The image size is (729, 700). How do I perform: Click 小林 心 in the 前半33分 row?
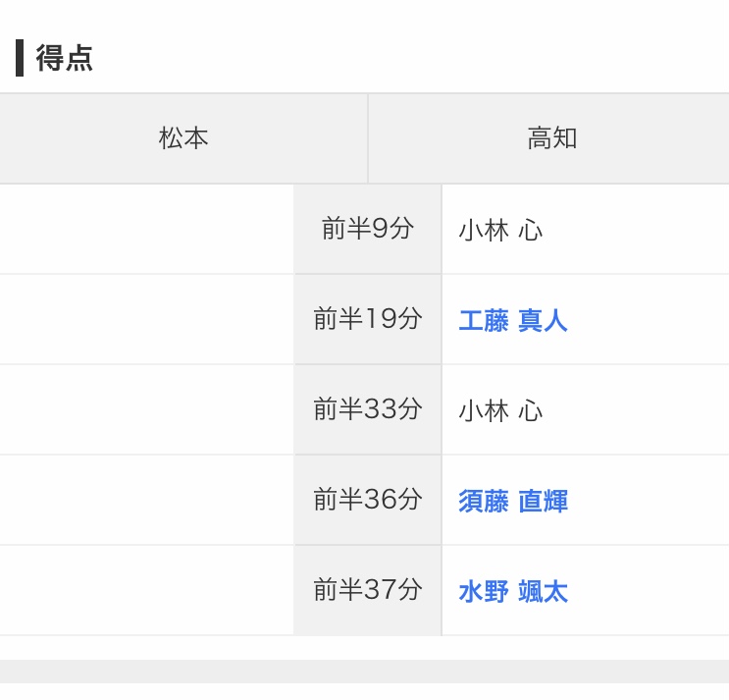500,410
